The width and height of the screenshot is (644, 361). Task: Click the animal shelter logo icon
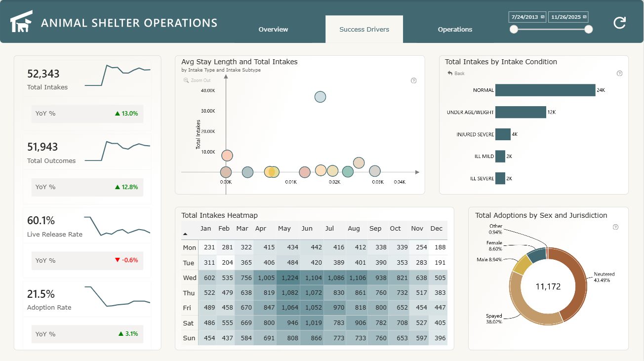pos(22,22)
